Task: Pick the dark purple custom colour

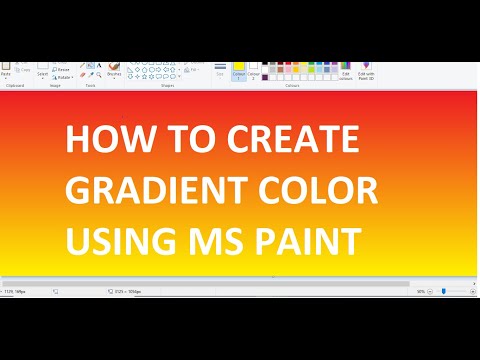Action: pyautogui.click(x=265, y=77)
